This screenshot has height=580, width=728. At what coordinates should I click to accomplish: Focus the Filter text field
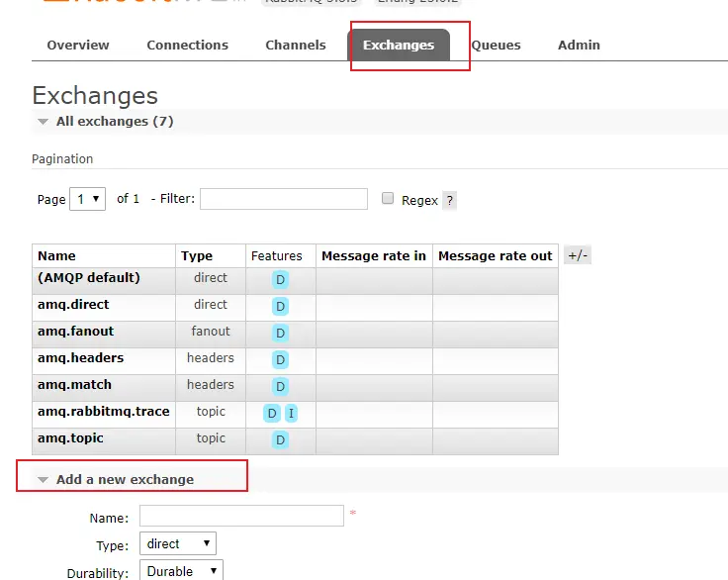pos(284,199)
